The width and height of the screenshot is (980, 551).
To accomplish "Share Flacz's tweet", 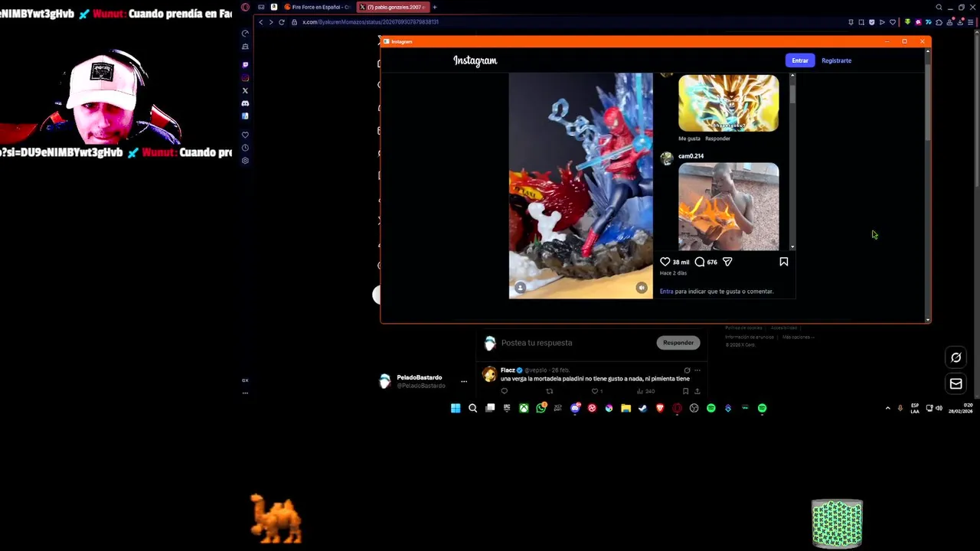I will click(x=697, y=391).
